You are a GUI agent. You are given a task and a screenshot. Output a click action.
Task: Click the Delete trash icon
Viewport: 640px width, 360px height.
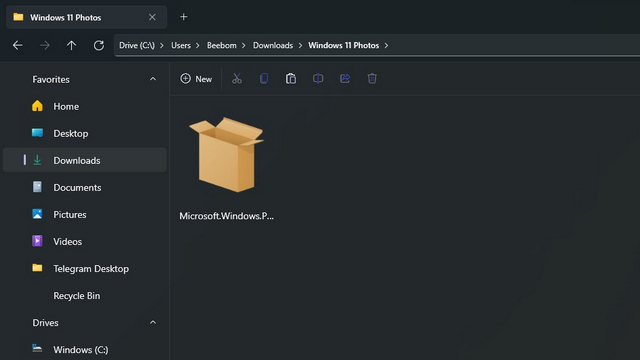tap(372, 78)
